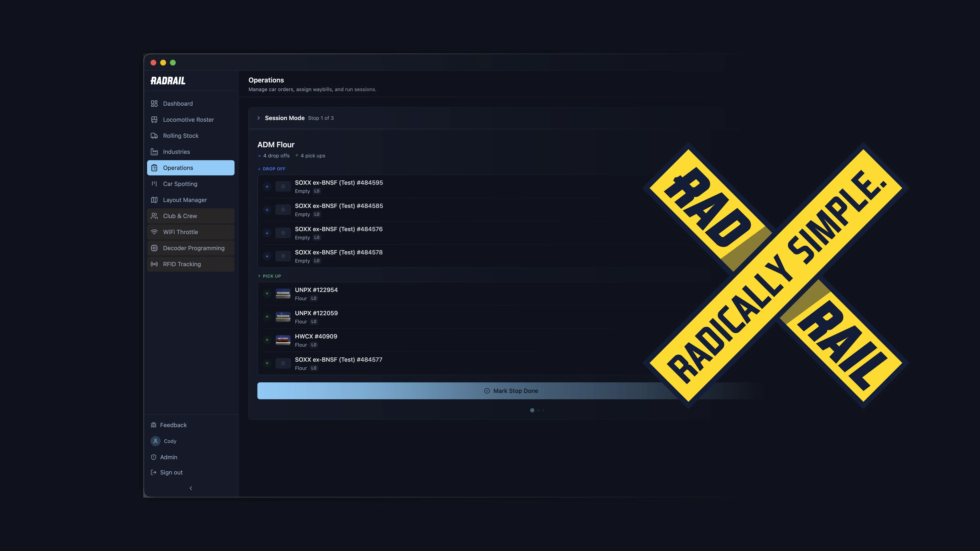Expand the Session Mode chevron
The image size is (980, 551).
(x=259, y=118)
